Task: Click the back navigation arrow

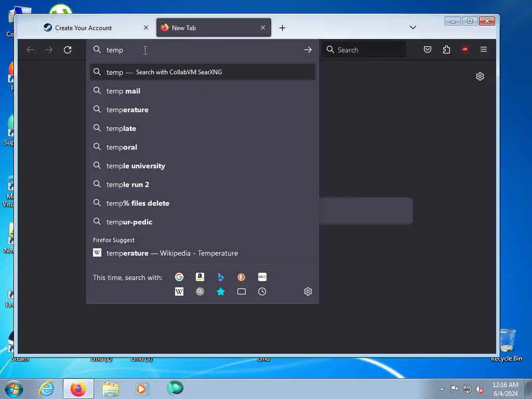Action: (x=30, y=50)
